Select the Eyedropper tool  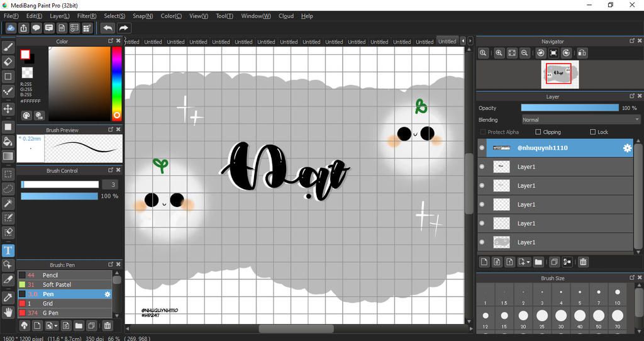tap(8, 298)
